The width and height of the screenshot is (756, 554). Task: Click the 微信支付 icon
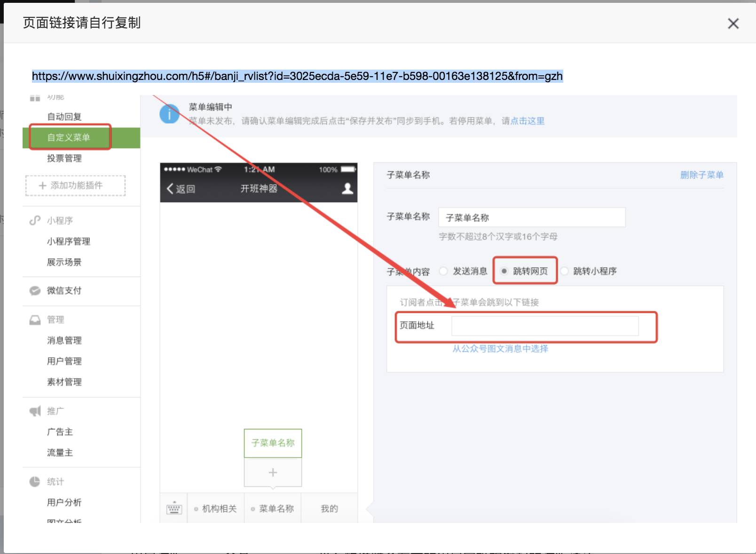[x=35, y=291]
